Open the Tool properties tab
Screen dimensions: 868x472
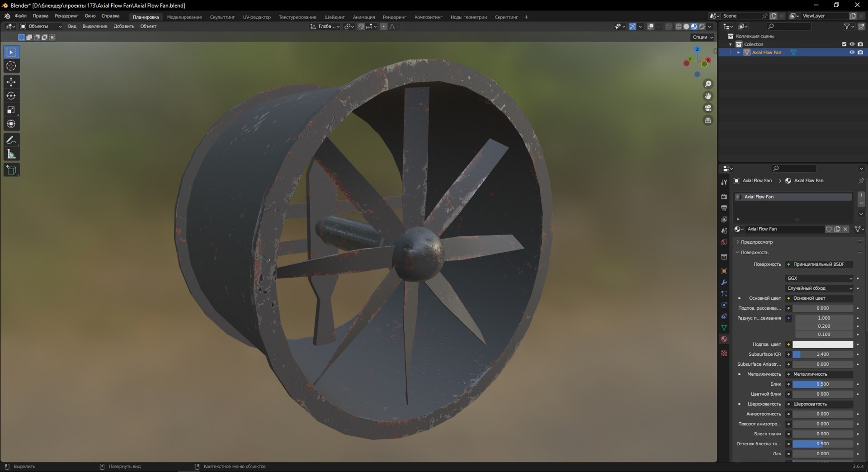click(724, 182)
